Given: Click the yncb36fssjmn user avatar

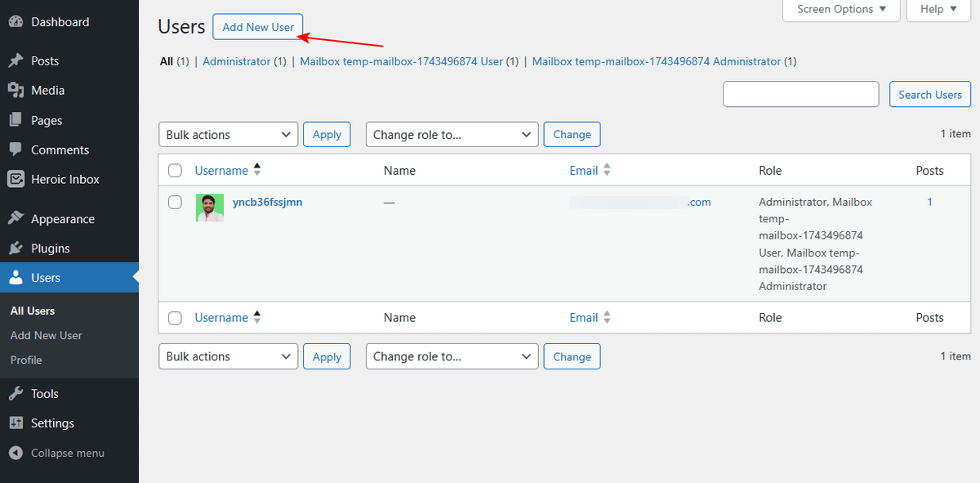Looking at the screenshot, I should [210, 208].
